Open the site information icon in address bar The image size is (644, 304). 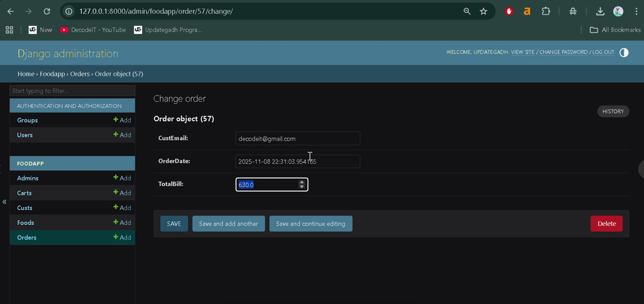[69, 11]
